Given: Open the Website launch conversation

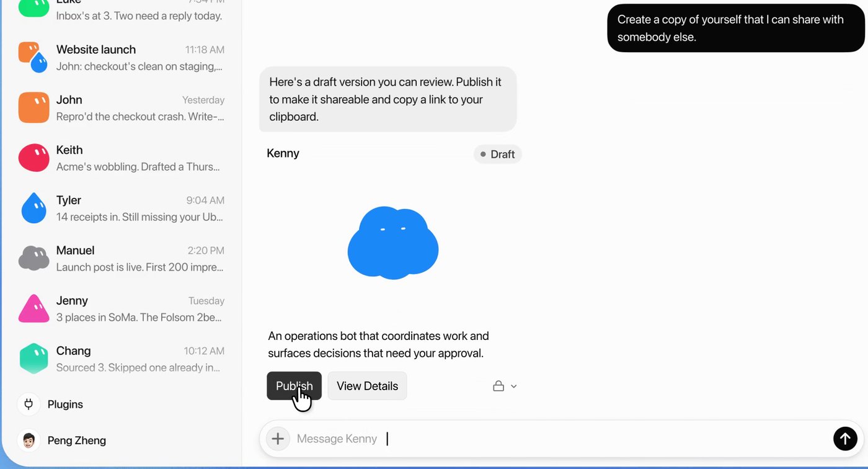Looking at the screenshot, I should [x=122, y=57].
